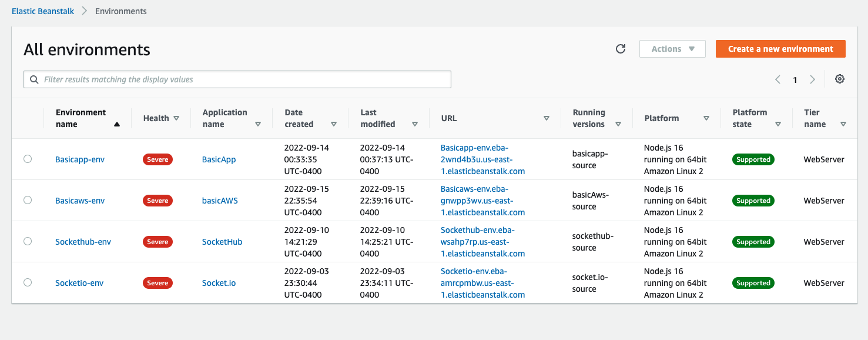Viewport: 868px width, 340px height.
Task: Reverse sorting via the Environment name arrow
Action: [x=117, y=124]
